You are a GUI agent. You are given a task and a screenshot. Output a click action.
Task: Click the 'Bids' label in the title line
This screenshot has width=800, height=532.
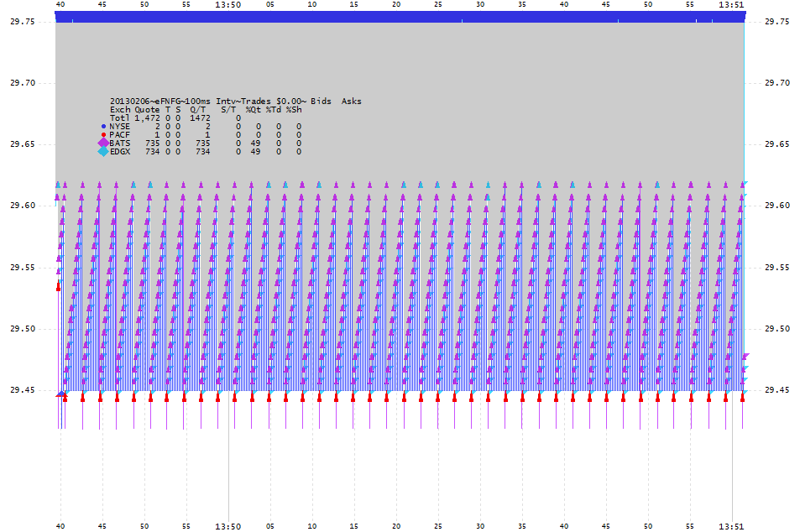pyautogui.click(x=321, y=102)
